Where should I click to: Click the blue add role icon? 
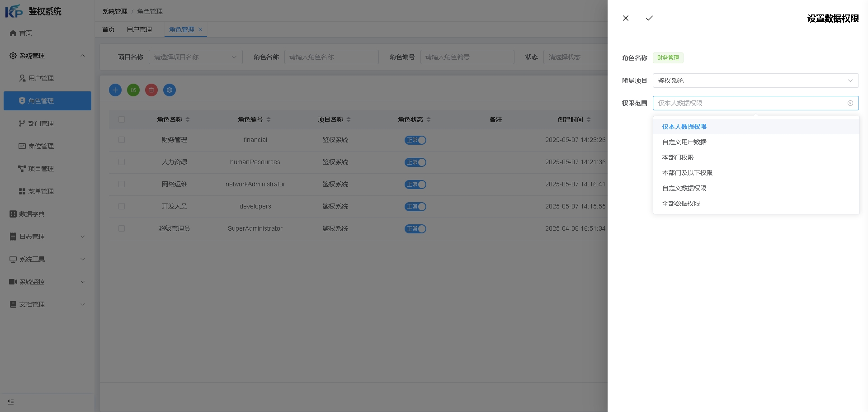point(115,90)
